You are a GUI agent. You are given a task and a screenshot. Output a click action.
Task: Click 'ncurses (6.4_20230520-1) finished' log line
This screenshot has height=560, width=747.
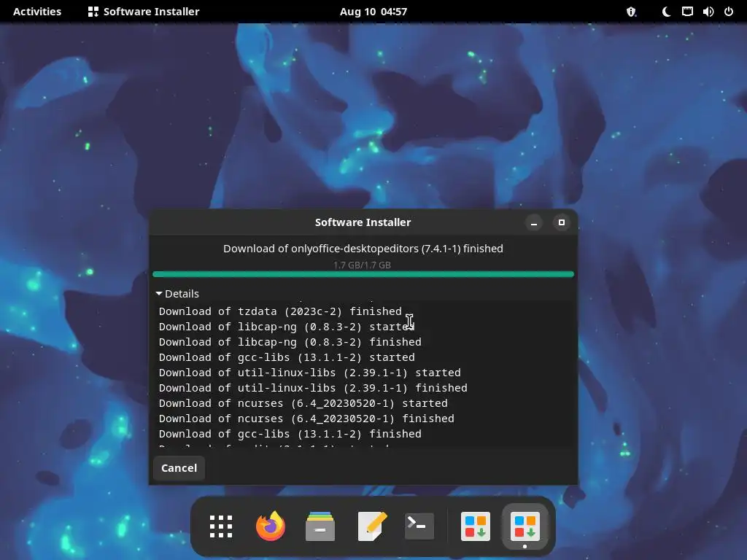coord(306,419)
